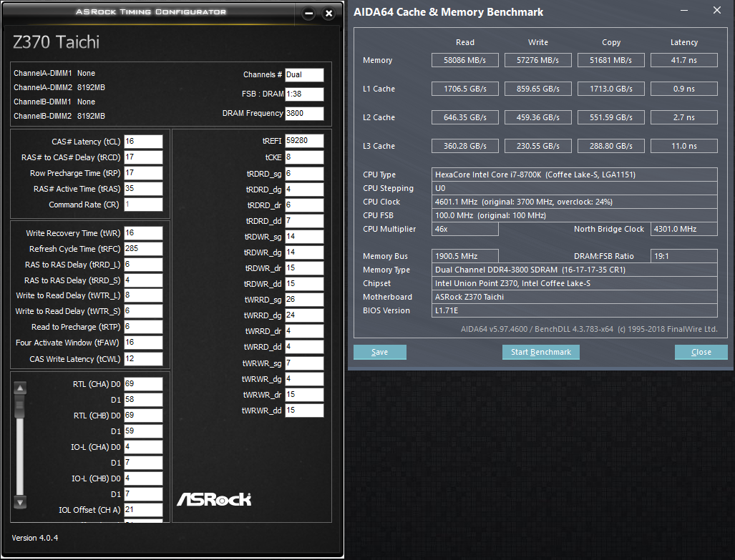Click the Memory Bus value 1900.5 MHz

465,256
